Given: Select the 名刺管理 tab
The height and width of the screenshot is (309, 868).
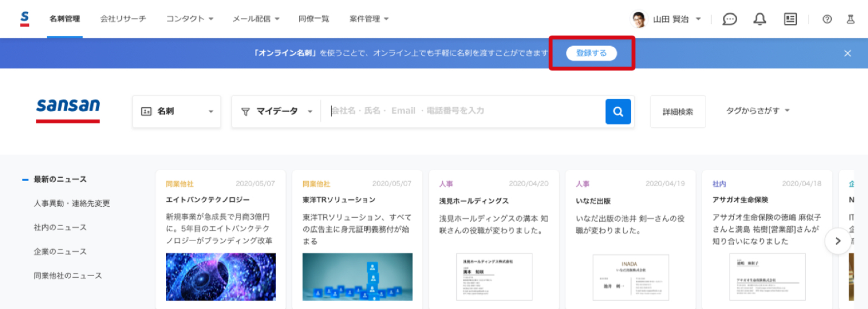Looking at the screenshot, I should [x=65, y=19].
